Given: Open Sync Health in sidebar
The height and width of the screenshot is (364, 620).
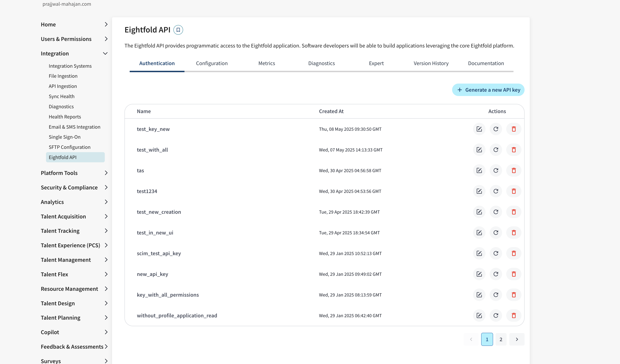Looking at the screenshot, I should 62,97.
